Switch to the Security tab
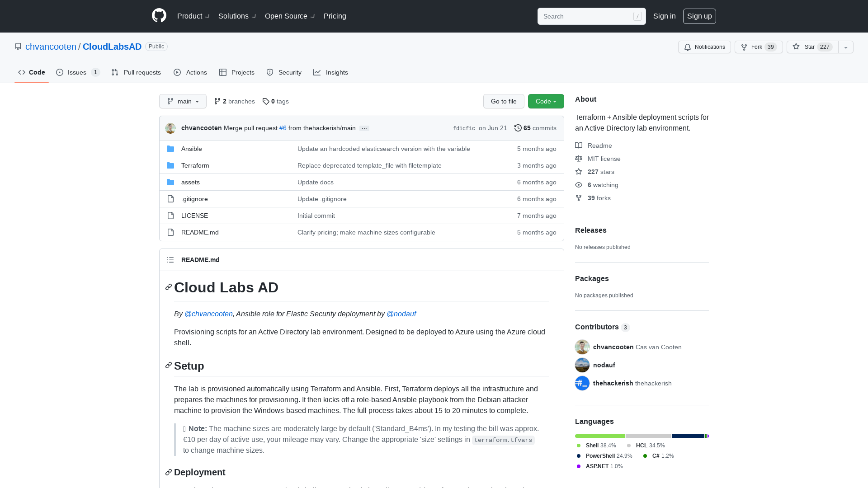The image size is (868, 488). [x=284, y=72]
